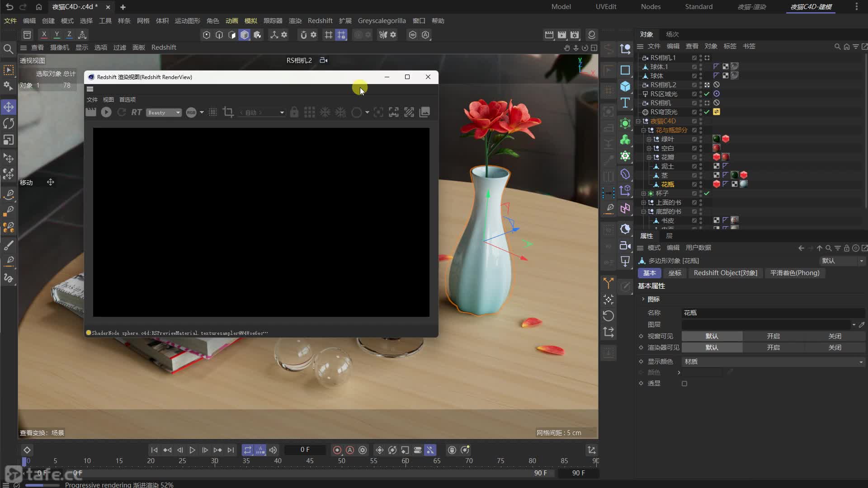
Task: Click the autokey A button in timeline
Action: (x=350, y=450)
